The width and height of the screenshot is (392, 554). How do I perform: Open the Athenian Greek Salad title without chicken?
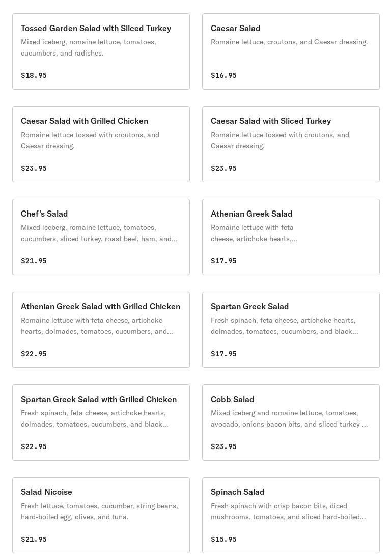click(251, 214)
